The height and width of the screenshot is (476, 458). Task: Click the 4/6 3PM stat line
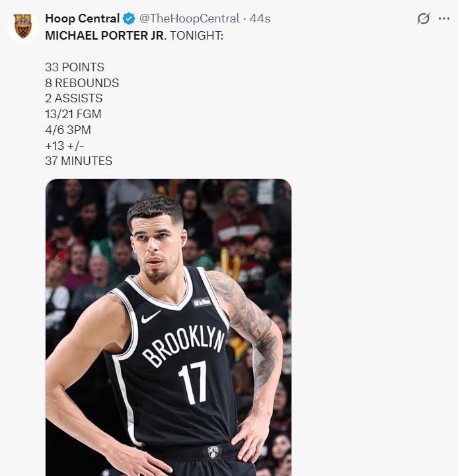tap(69, 130)
